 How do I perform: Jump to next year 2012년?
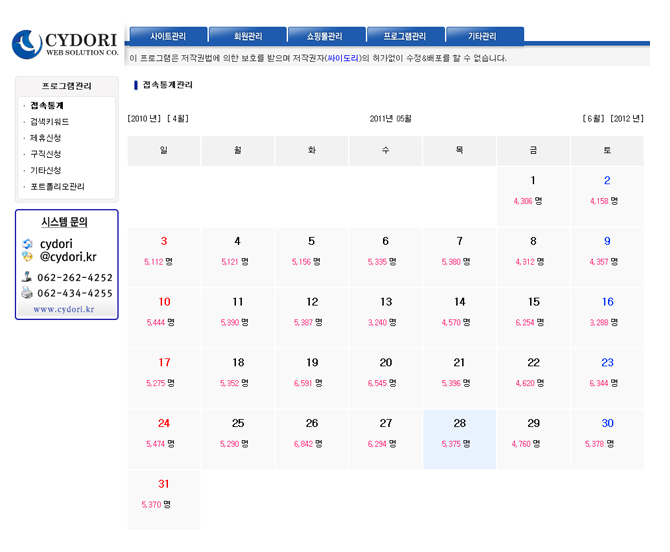[x=627, y=119]
